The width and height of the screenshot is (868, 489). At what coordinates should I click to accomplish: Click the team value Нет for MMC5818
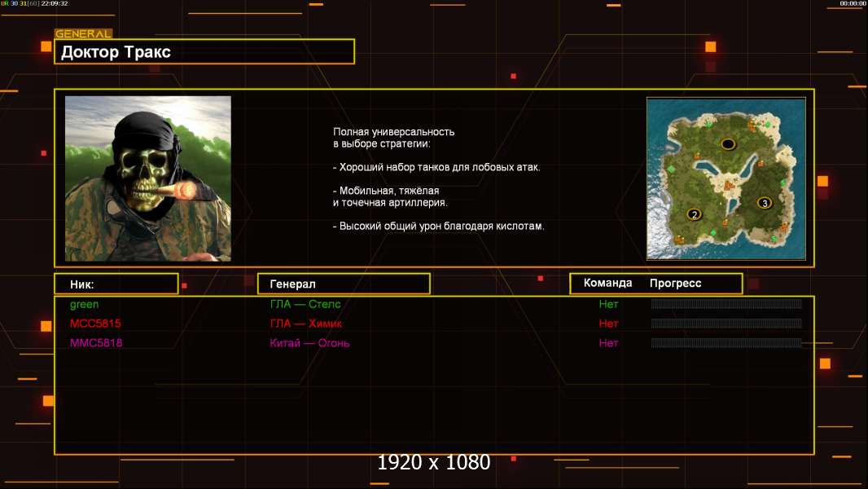click(608, 343)
